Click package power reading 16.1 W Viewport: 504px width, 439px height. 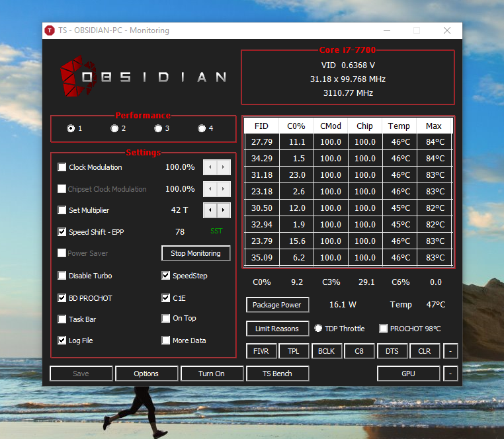[343, 304]
